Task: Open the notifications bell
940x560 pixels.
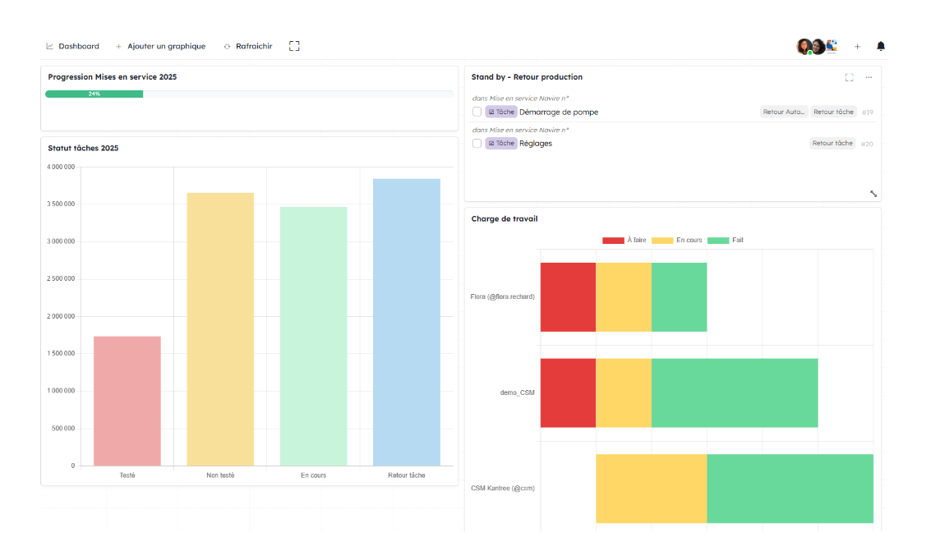Action: point(881,46)
